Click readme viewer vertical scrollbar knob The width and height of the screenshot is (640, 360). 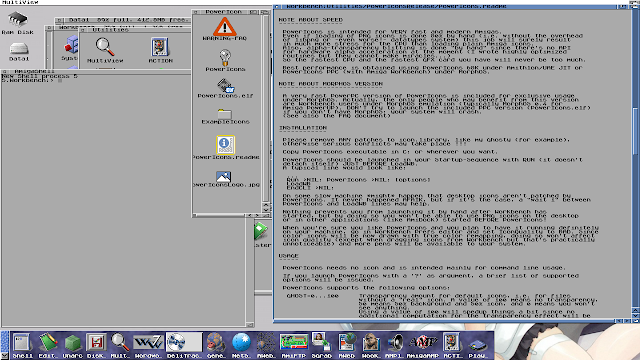point(635,131)
